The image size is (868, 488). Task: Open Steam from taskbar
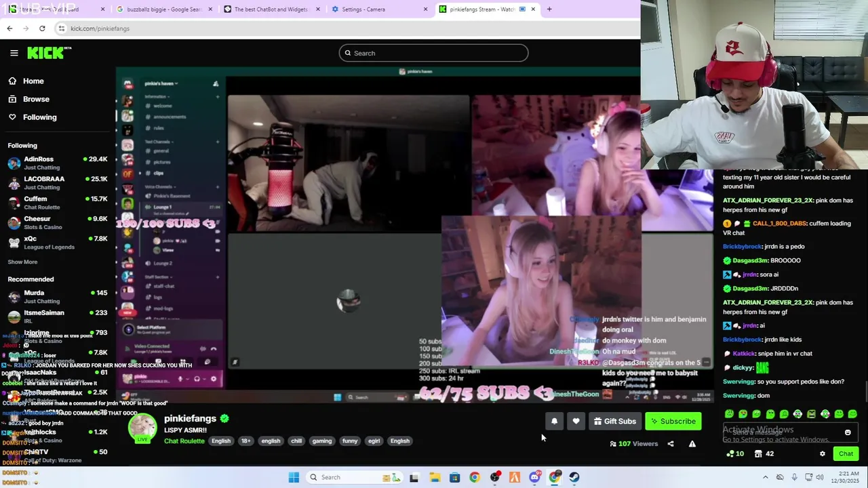[x=574, y=477]
